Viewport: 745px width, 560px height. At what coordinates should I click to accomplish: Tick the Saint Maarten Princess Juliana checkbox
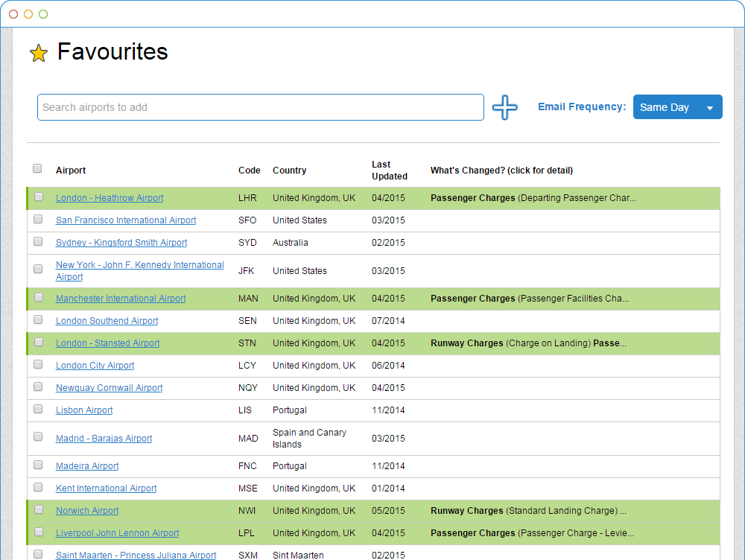click(39, 554)
